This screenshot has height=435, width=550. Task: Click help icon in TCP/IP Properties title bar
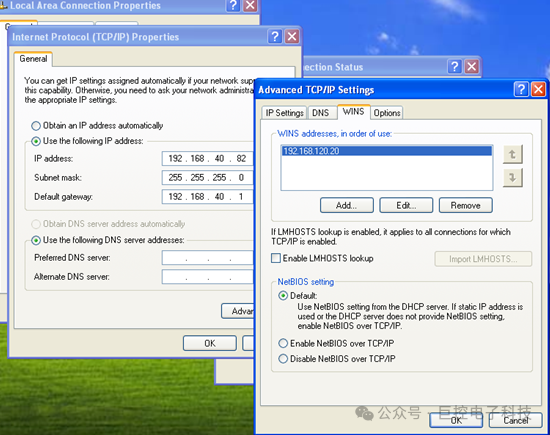click(x=275, y=36)
